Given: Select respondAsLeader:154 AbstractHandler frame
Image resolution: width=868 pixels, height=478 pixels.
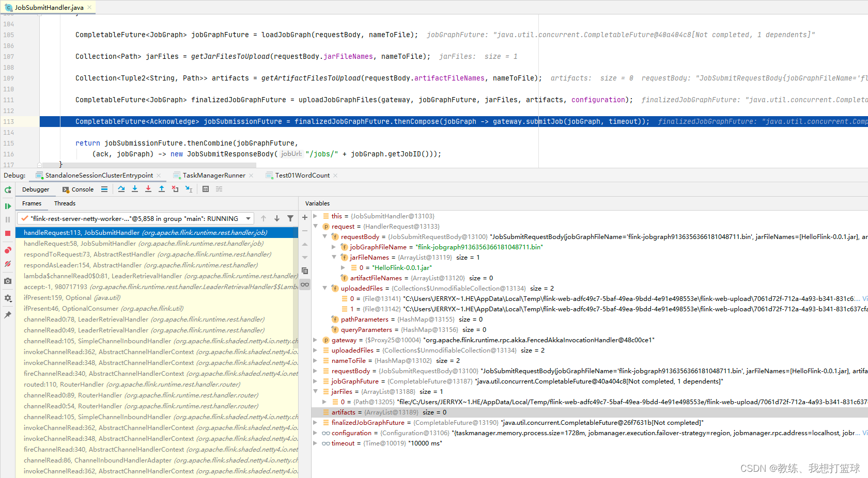Looking at the screenshot, I should click(157, 265).
